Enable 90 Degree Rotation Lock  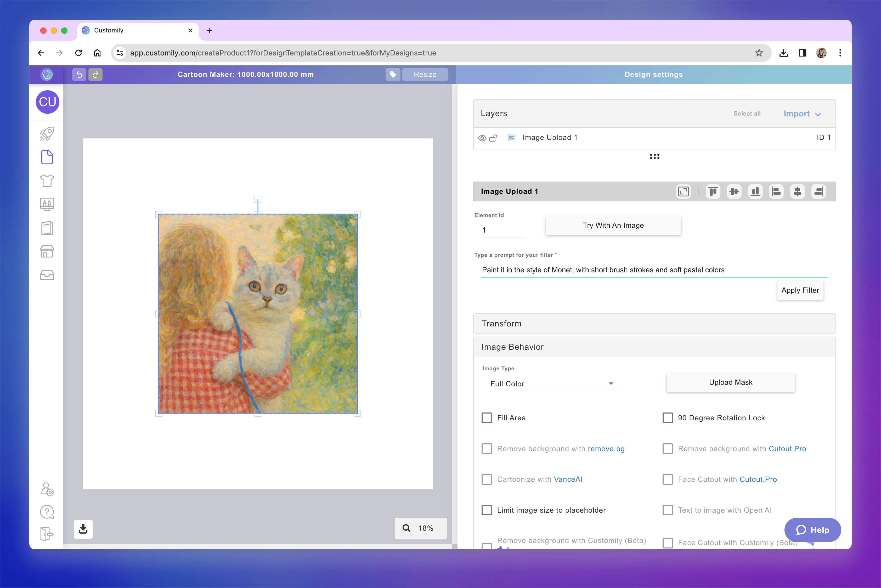point(668,418)
